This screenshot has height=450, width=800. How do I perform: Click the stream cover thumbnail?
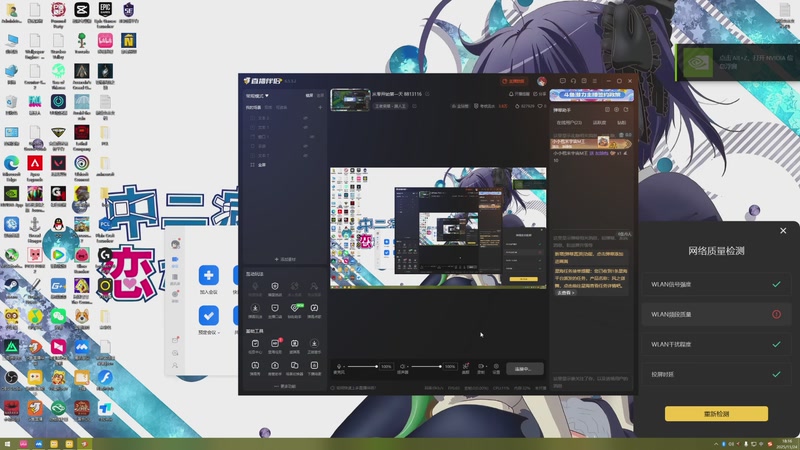(351, 99)
